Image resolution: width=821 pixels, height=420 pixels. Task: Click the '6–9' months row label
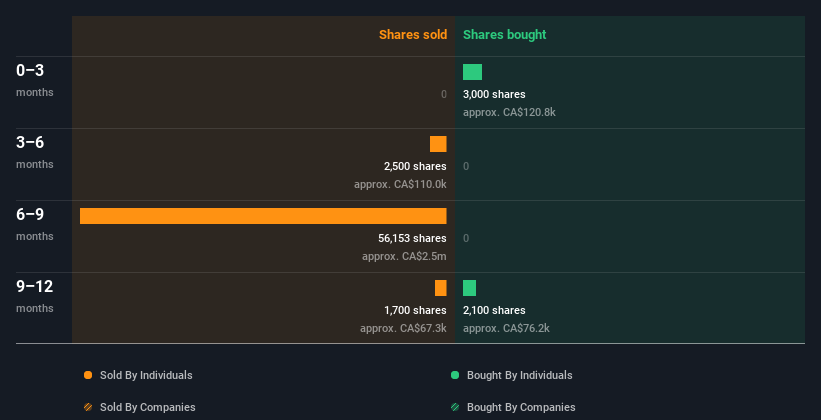click(35, 224)
